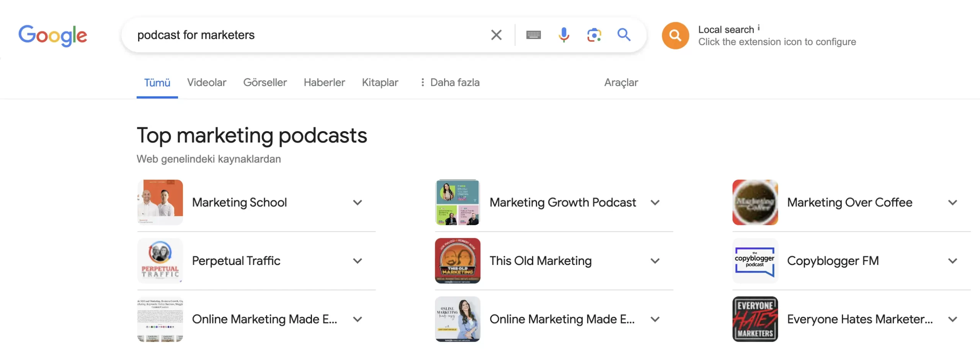Expand the Everyone Hates Marketer... chevron
This screenshot has height=354, width=980.
(x=952, y=320)
